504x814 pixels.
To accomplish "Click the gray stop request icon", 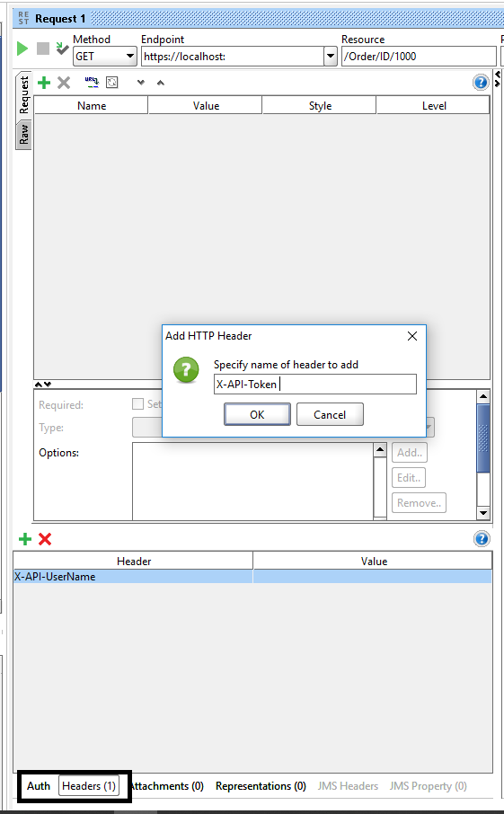I will [43, 49].
